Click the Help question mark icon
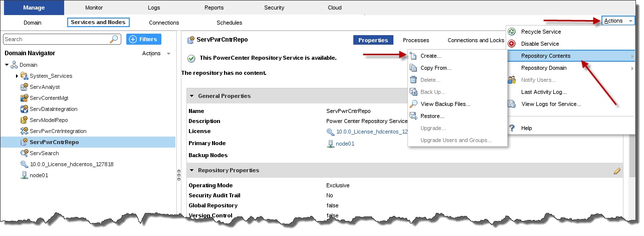The width and height of the screenshot is (644, 236). pyautogui.click(x=512, y=128)
